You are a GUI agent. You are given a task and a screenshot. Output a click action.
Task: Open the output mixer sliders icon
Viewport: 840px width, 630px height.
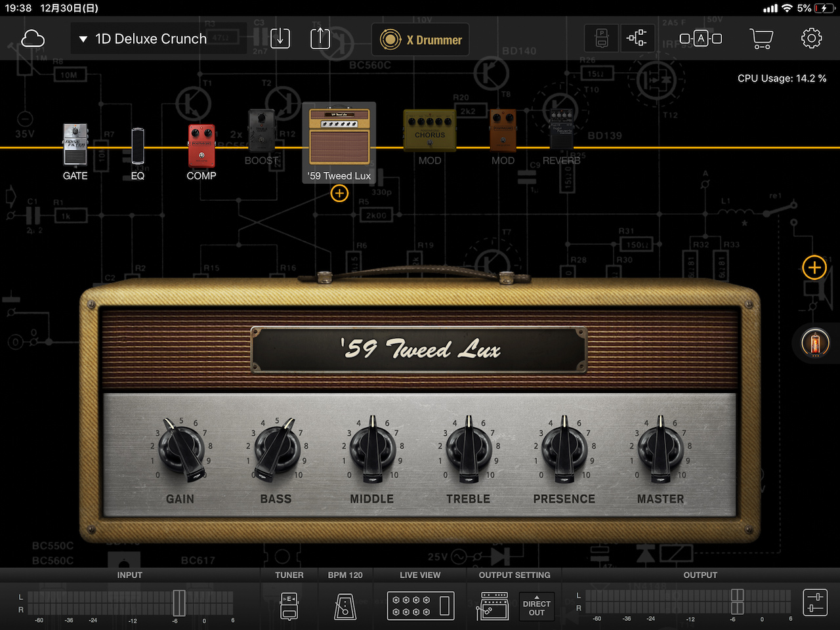point(815,603)
